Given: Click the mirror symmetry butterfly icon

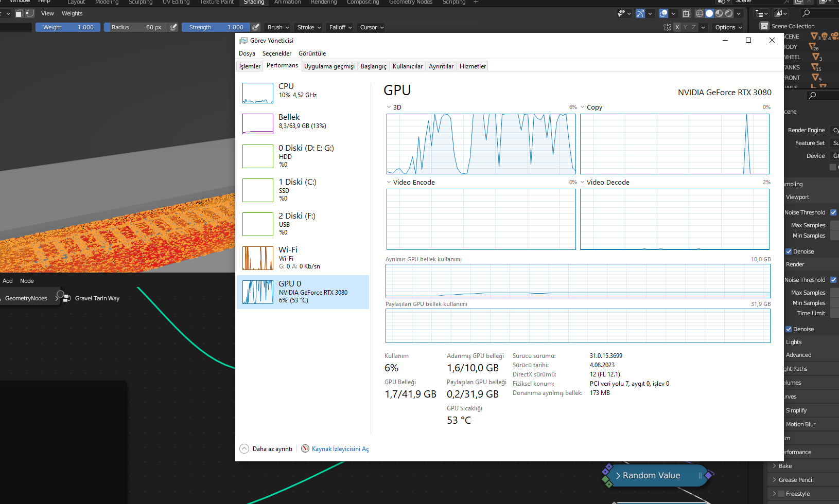Looking at the screenshot, I should point(668,27).
